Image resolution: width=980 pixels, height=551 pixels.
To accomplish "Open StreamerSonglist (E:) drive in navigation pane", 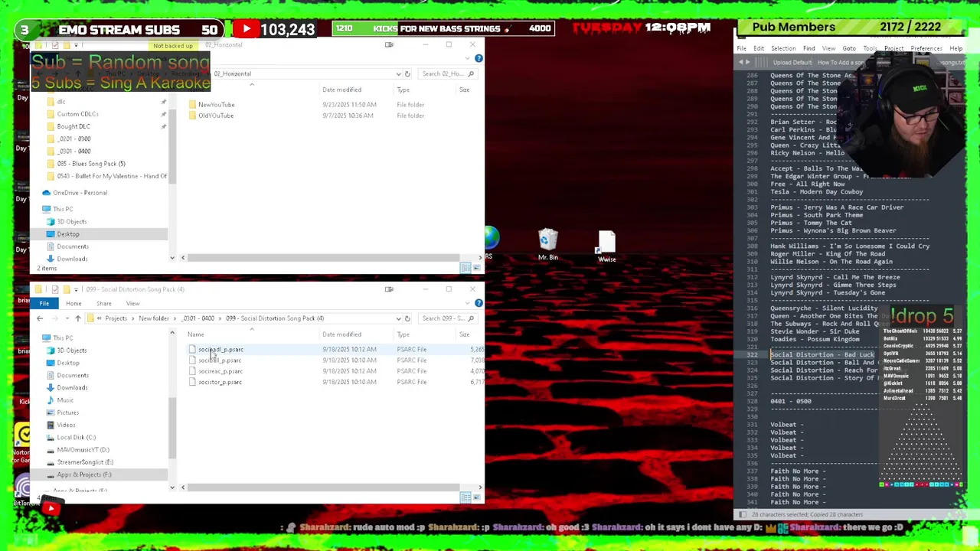I will (84, 462).
